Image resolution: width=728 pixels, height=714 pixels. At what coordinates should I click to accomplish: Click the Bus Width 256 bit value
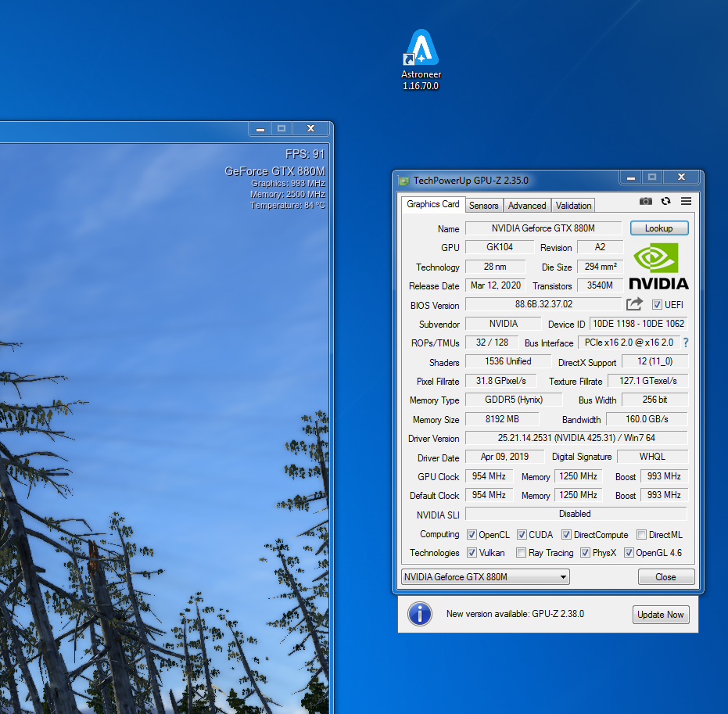[x=654, y=400]
